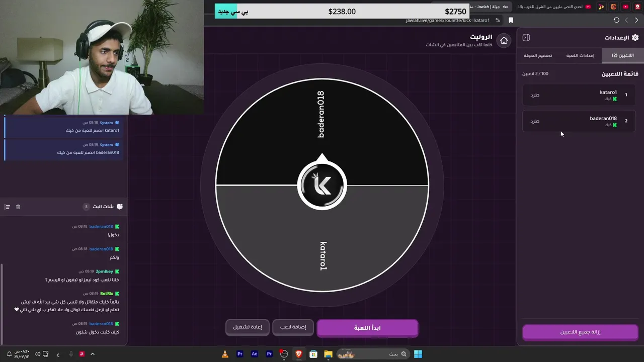Click the taskbar search box بحث

tap(373, 354)
